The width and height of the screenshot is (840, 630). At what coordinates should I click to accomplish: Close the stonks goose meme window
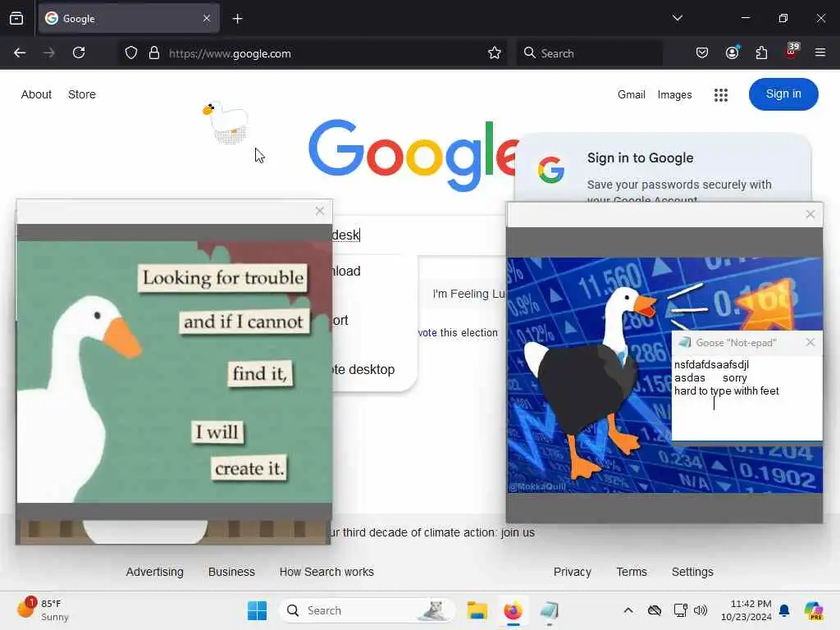(x=810, y=214)
